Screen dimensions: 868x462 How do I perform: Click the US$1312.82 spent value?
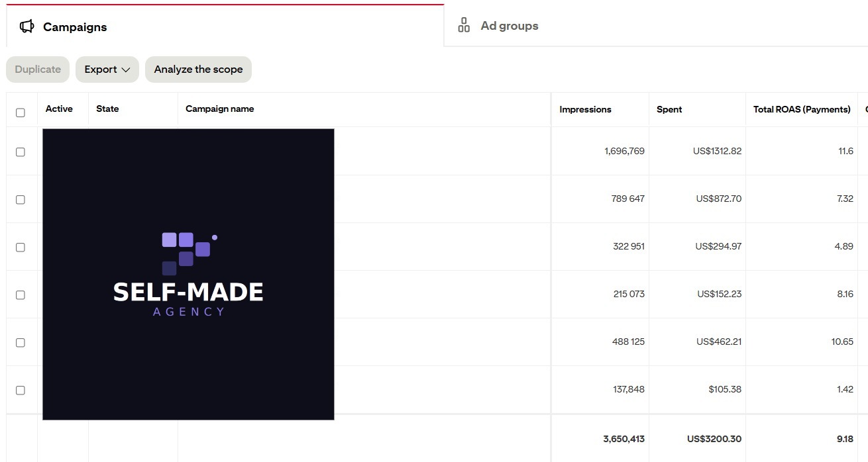pyautogui.click(x=717, y=151)
